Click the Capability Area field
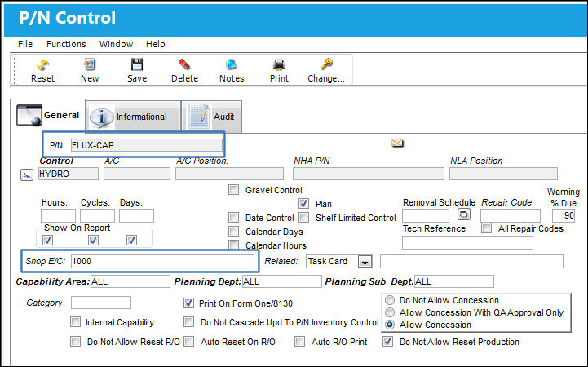The height and width of the screenshot is (367, 588). [130, 281]
